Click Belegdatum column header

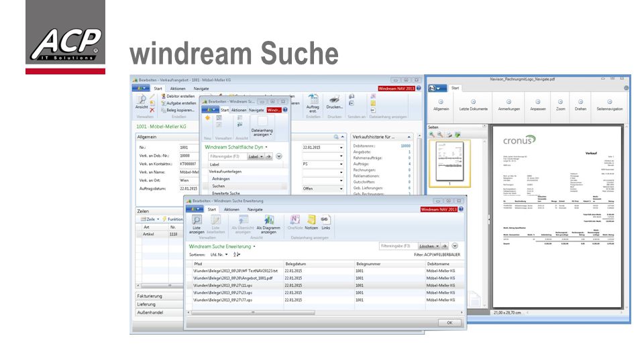[x=319, y=264]
